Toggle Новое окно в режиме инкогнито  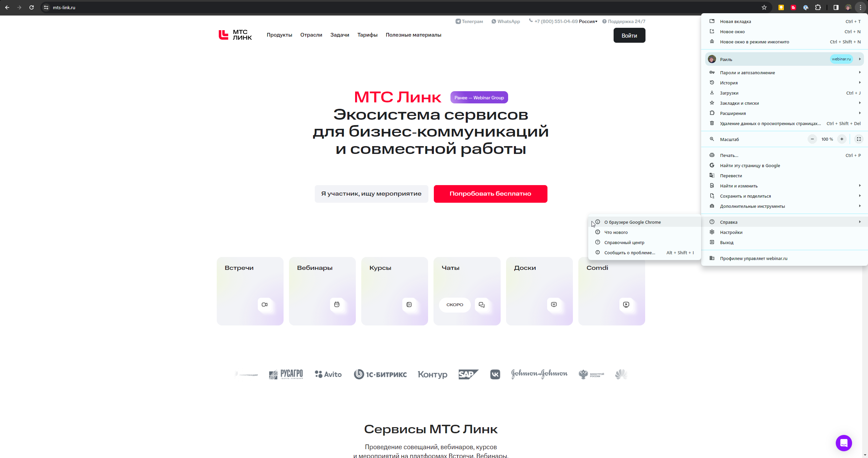click(754, 41)
